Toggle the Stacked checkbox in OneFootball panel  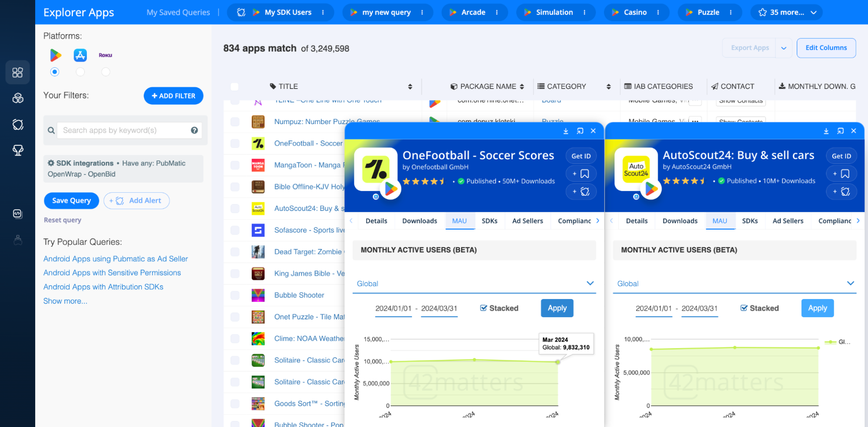click(x=483, y=308)
